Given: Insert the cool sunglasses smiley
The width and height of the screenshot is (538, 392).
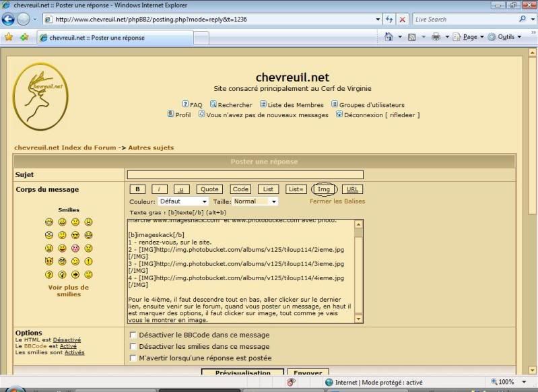Looking at the screenshot, I should pyautogui.click(x=75, y=235).
